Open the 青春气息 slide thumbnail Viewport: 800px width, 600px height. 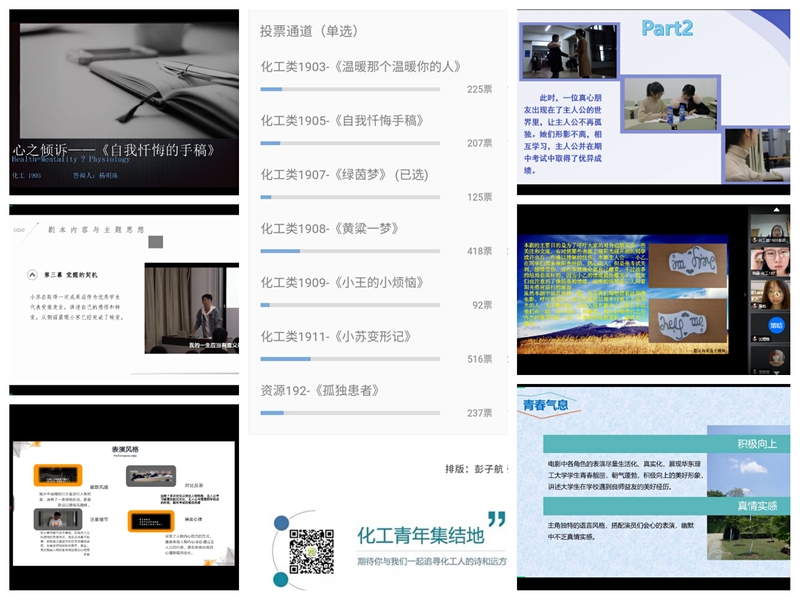click(x=656, y=485)
